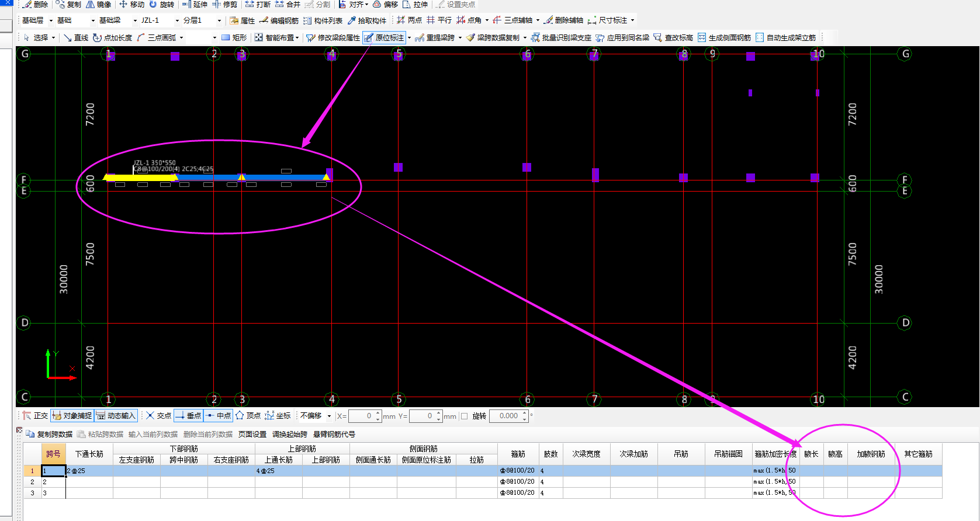The image size is (980, 521).
Task: Select the 直线 (line) drawing tool
Action: pyautogui.click(x=76, y=37)
